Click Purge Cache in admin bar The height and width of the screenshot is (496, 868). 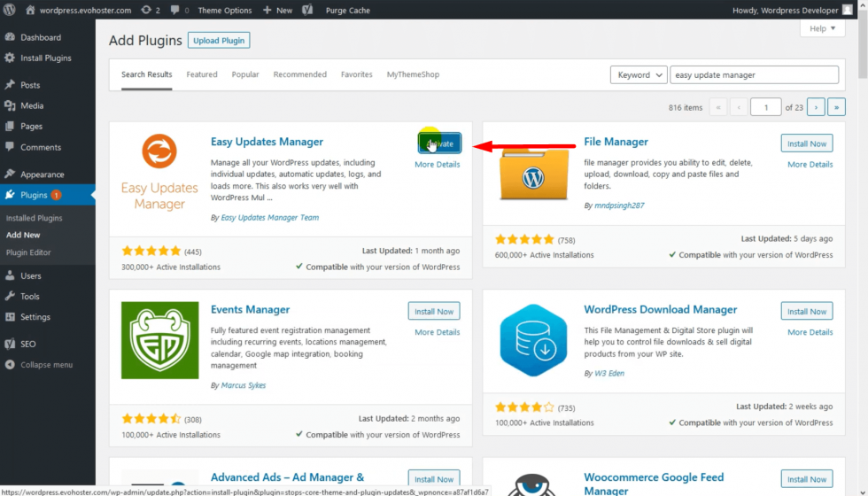[x=347, y=10]
